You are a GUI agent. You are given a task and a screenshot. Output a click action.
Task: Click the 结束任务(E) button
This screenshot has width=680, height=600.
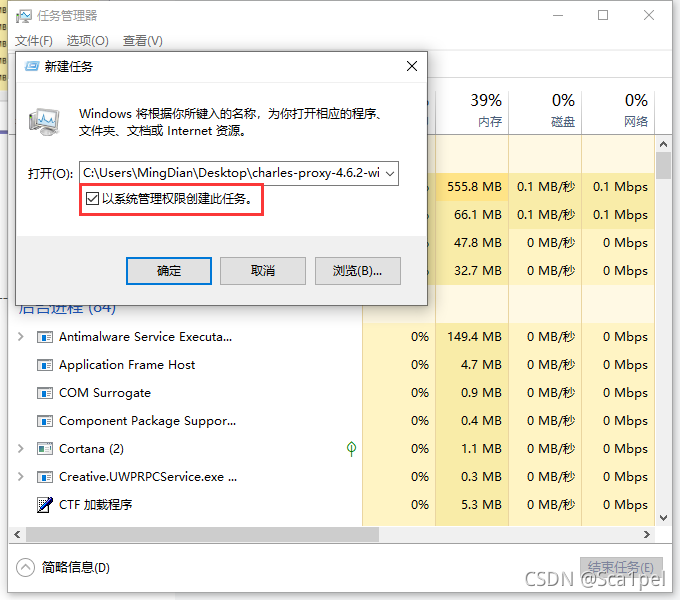click(x=621, y=567)
